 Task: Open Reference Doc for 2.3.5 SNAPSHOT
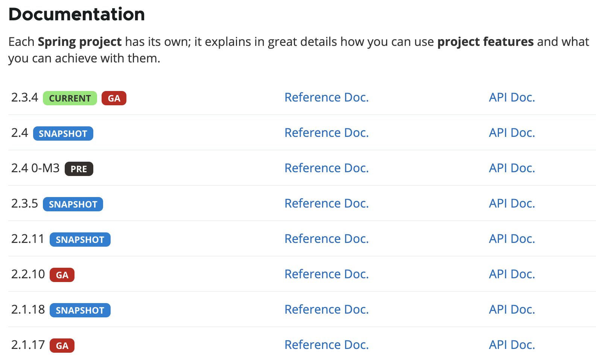pos(326,203)
